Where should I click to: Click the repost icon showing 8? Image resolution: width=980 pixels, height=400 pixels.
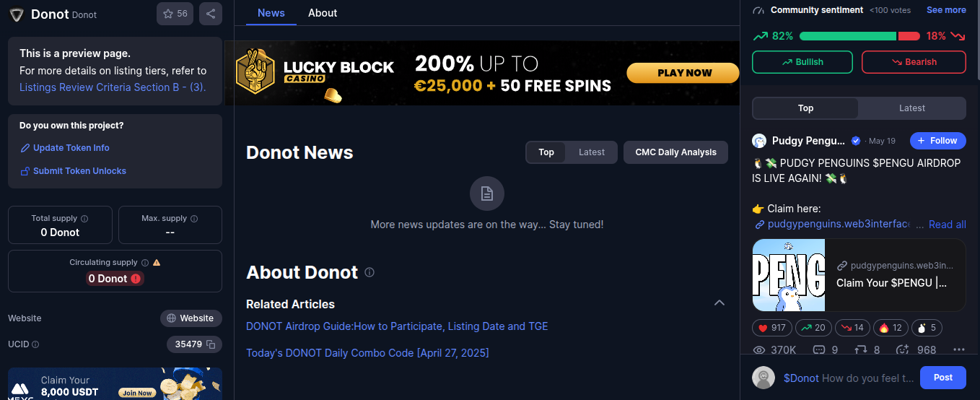(x=861, y=350)
